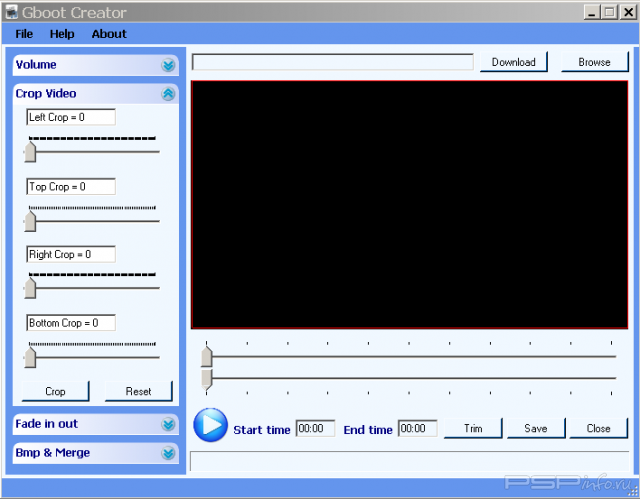Save the video with Save button
640x499 pixels.
pos(535,428)
